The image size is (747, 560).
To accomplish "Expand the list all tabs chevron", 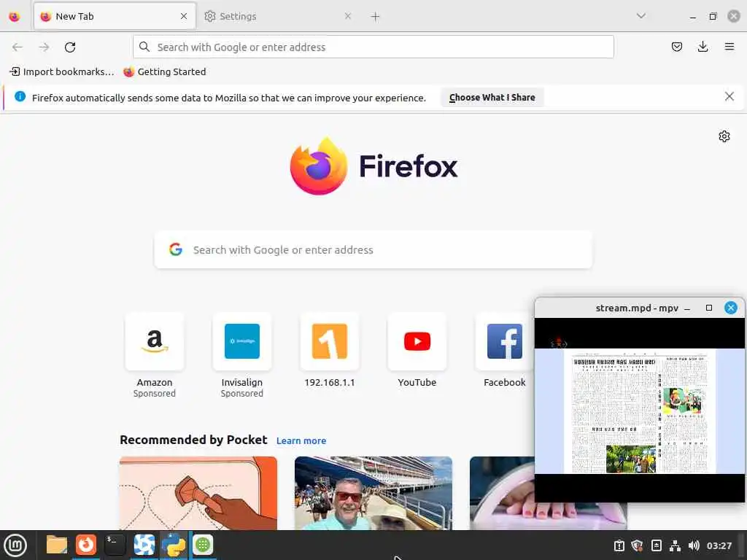I will pos(641,16).
